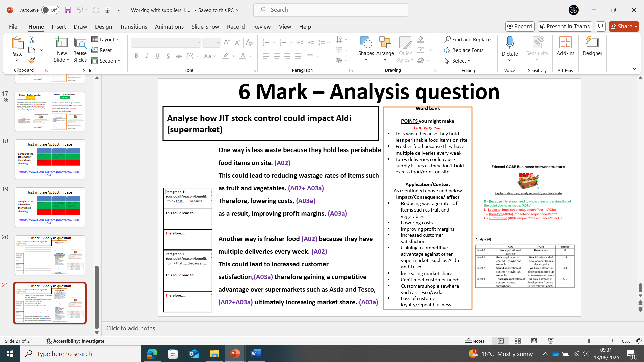Select slide 18 thumbnail

pos(50,159)
